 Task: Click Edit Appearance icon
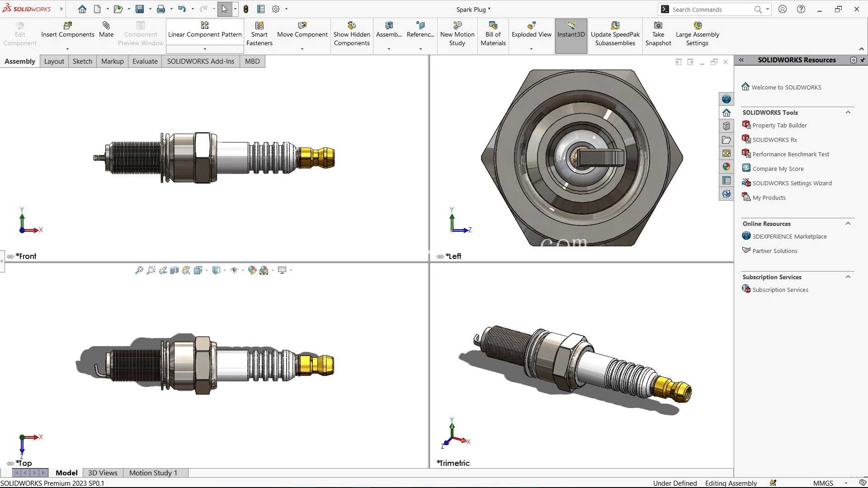tap(252, 270)
